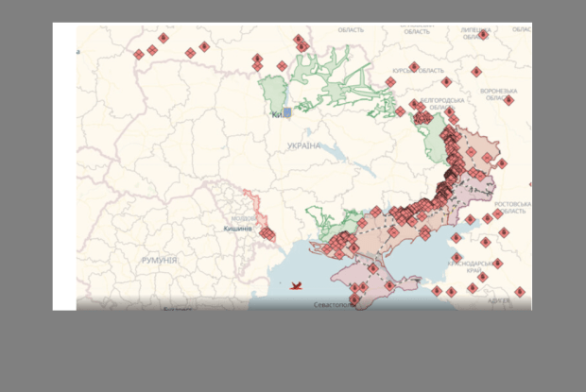Click the КУРСЬКА ОБЛАСТЬ region label
586x392 pixels.
point(418,71)
